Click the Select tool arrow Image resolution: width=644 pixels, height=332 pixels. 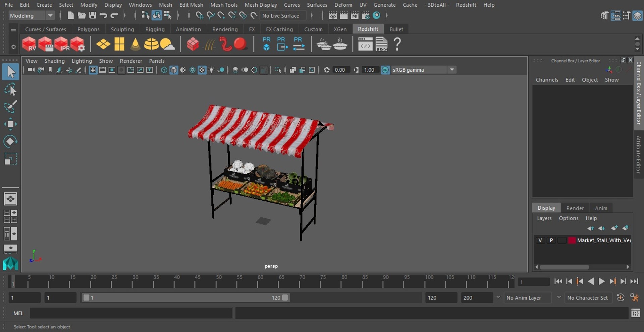pyautogui.click(x=10, y=72)
